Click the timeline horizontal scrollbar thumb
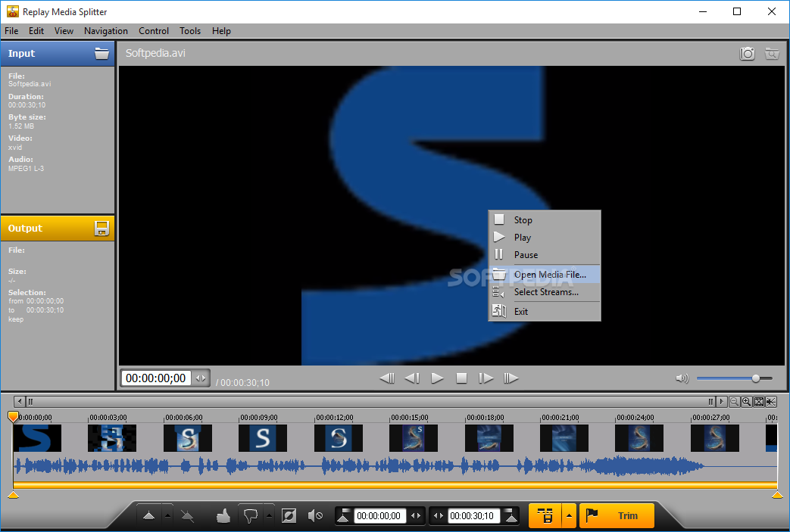The width and height of the screenshot is (790, 532). coord(370,402)
